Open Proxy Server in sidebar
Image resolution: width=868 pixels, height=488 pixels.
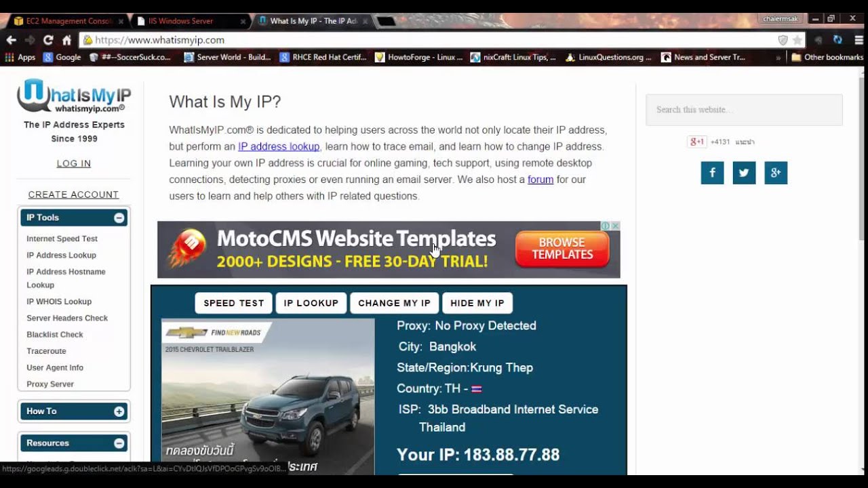[50, 384]
